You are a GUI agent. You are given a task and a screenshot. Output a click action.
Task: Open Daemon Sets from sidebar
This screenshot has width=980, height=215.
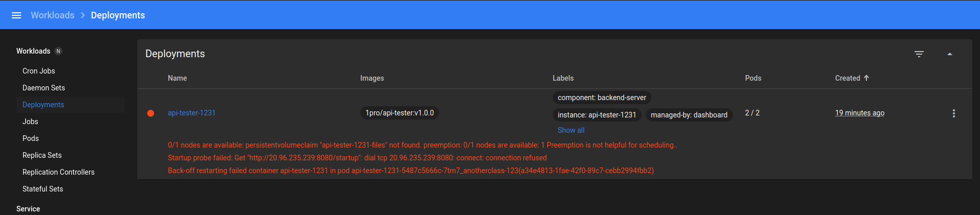(44, 88)
